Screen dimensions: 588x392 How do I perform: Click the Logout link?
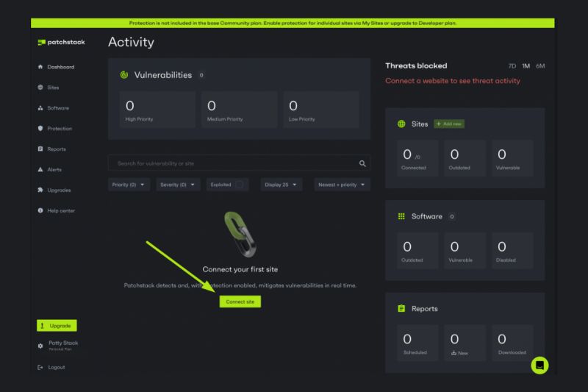coord(57,367)
